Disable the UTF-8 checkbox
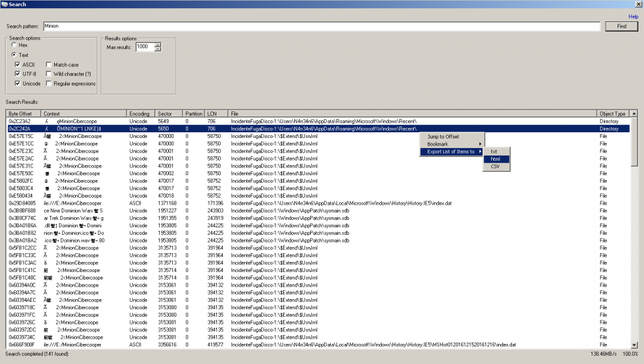 pos(17,74)
